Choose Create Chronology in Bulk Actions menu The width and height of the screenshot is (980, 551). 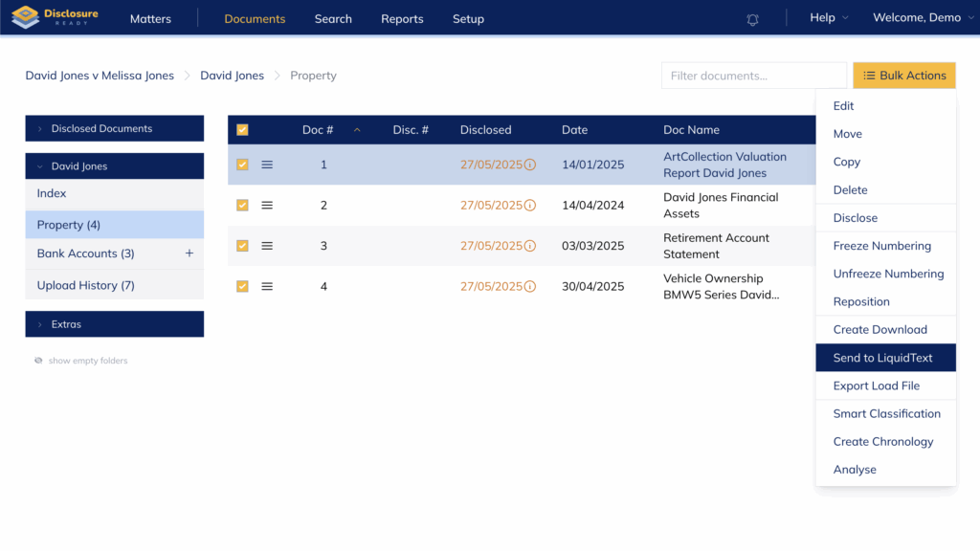click(x=882, y=442)
